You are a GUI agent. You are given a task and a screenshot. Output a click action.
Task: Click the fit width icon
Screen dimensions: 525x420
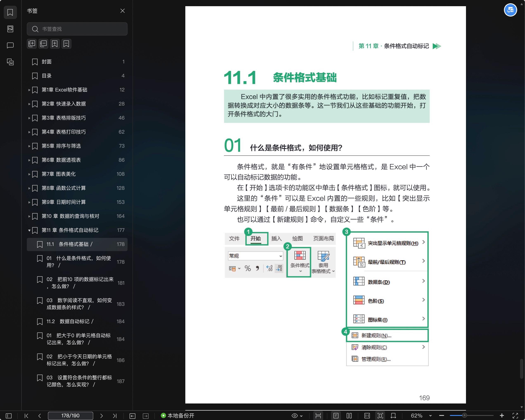pos(393,416)
